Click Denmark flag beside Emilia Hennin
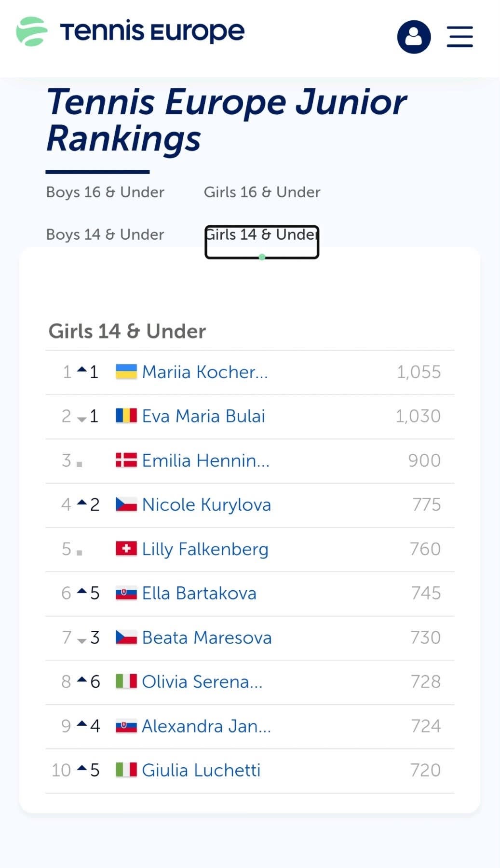The width and height of the screenshot is (500, 868). (126, 460)
